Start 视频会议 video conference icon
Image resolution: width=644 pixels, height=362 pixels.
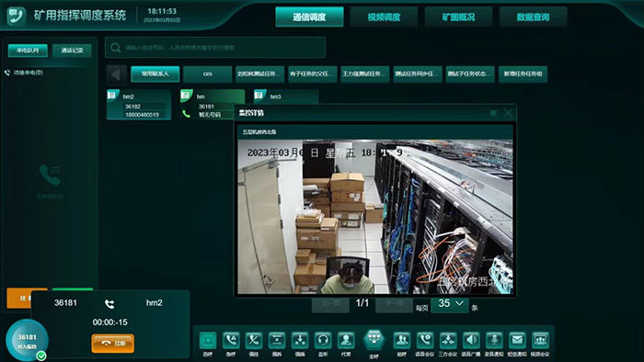pyautogui.click(x=540, y=340)
